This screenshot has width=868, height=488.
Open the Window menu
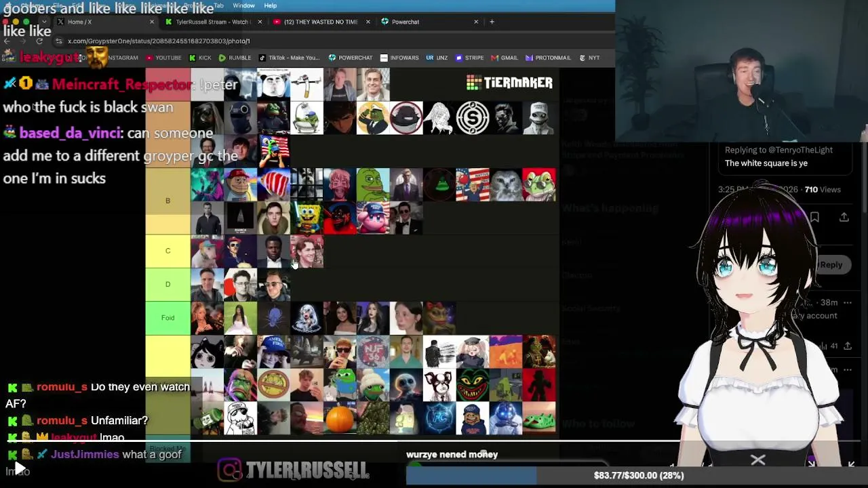(x=243, y=5)
